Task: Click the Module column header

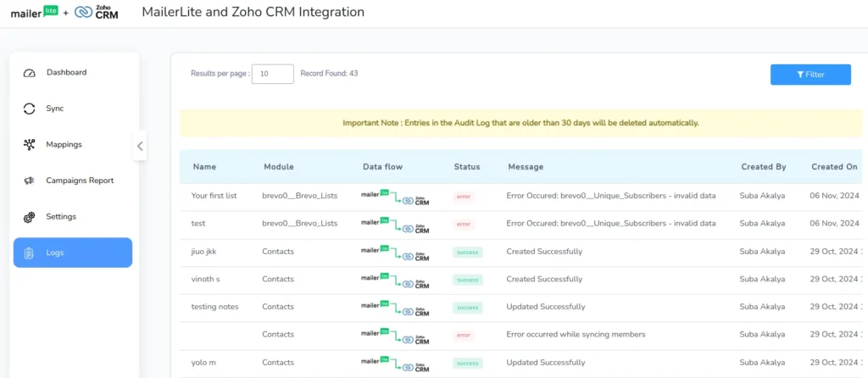Action: [x=278, y=167]
